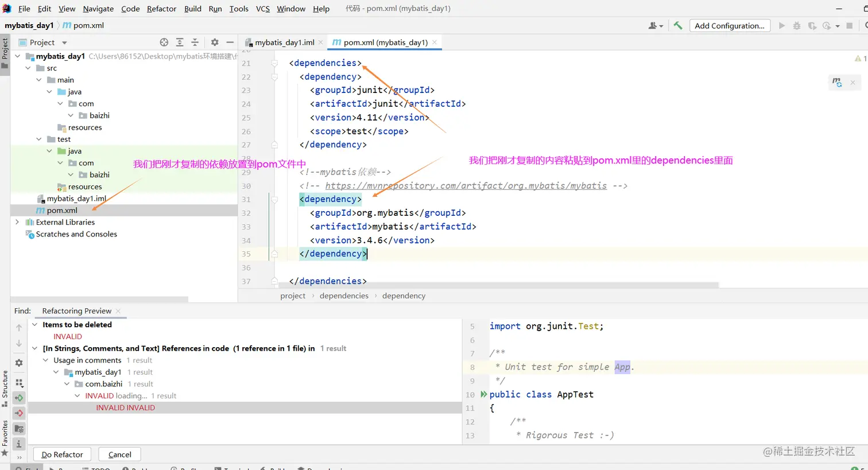Select the 'INVALID INVALID' result row
Viewport: 868px width, 470px height.
pos(245,408)
